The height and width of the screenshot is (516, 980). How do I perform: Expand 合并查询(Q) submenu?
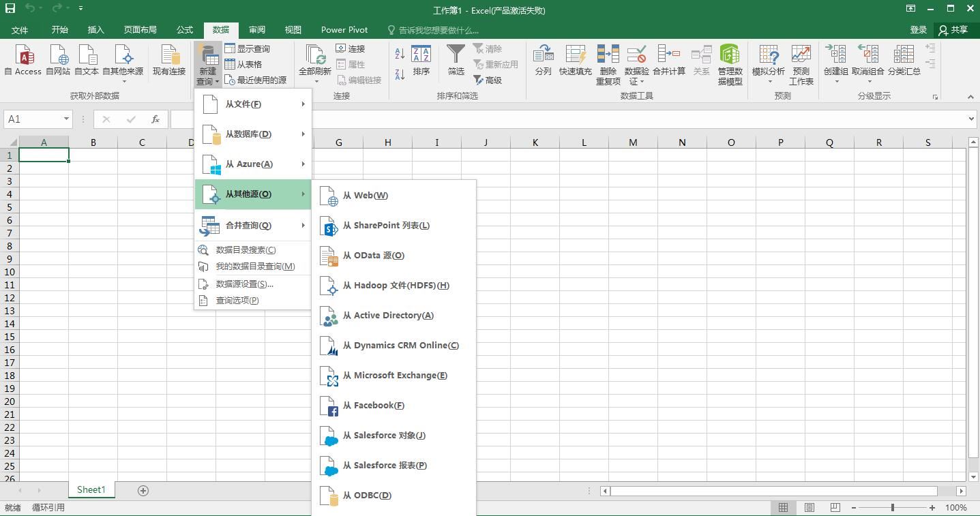(253, 226)
